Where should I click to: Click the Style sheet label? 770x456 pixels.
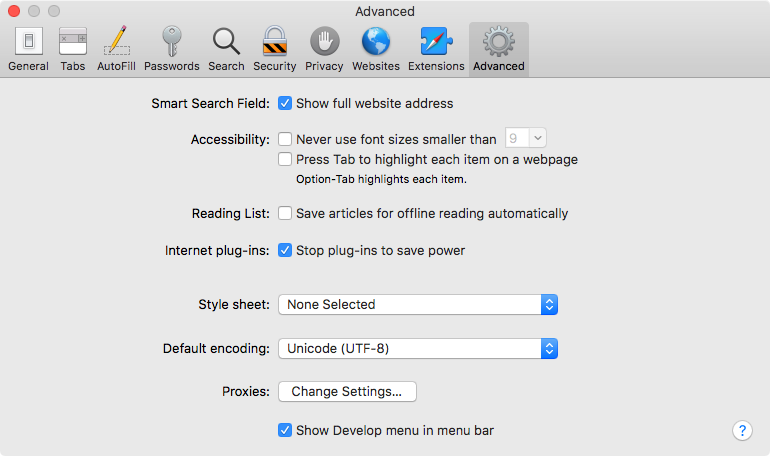[x=234, y=304]
